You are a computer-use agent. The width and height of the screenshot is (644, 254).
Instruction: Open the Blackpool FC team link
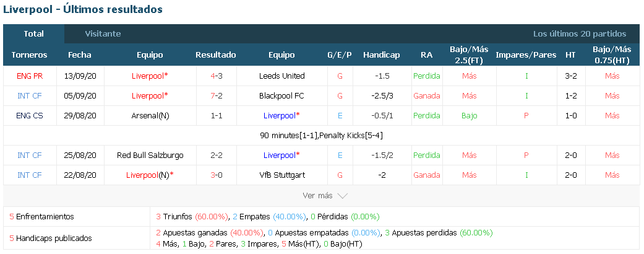[281, 96]
